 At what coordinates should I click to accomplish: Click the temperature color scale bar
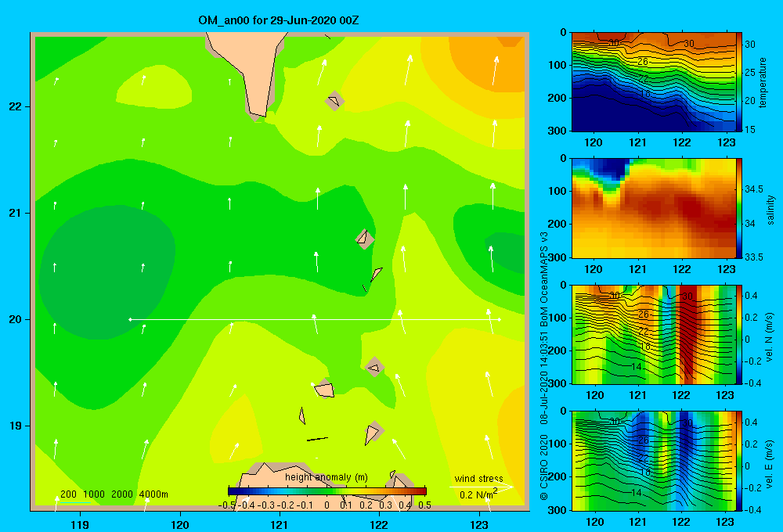739,82
